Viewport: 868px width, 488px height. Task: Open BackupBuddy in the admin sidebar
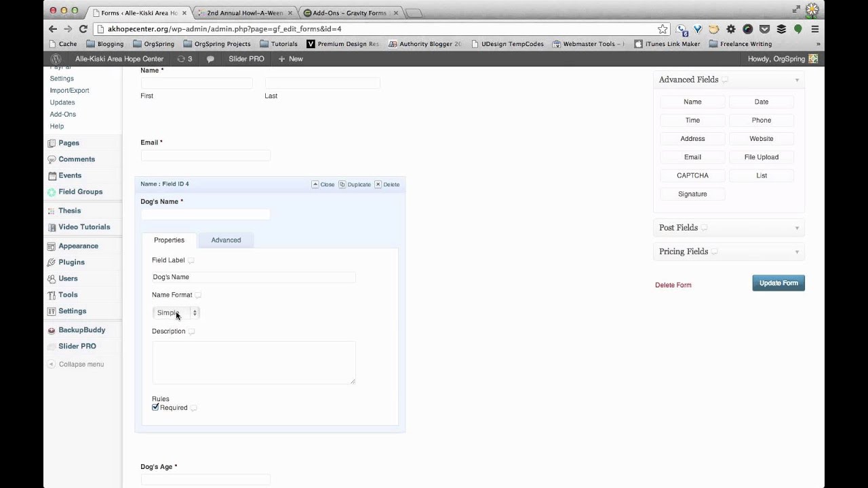(81, 330)
